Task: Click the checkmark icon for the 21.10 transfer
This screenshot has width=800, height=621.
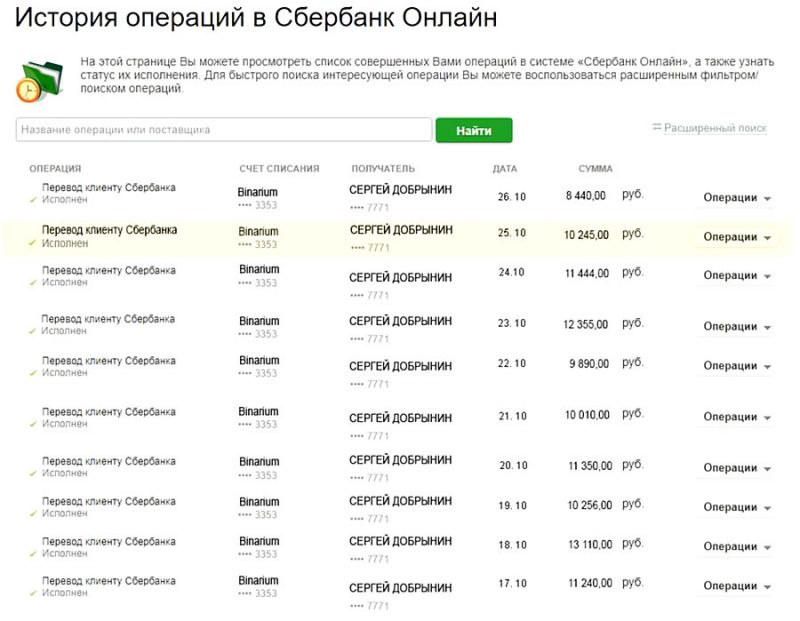Action: point(33,424)
